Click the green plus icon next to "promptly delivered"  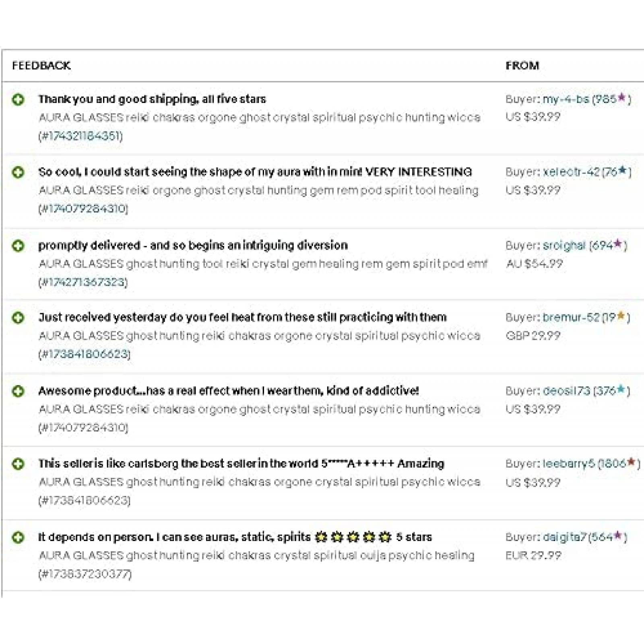[18, 246]
